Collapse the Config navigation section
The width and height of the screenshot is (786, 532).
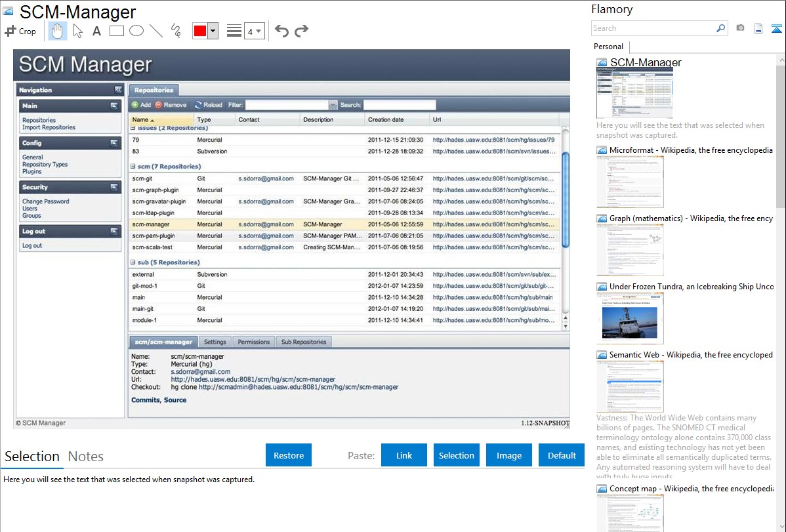point(114,143)
